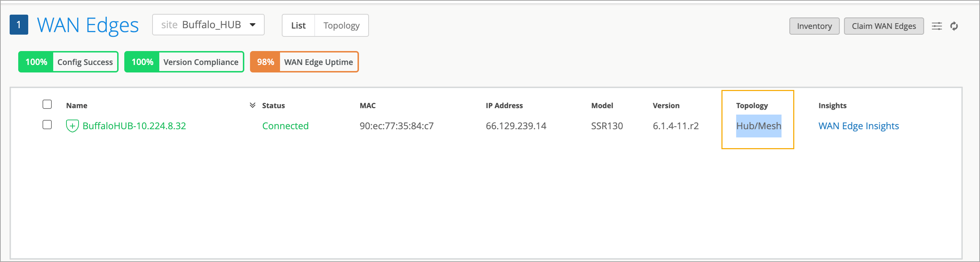Toggle the select-all checkbox in header
The image size is (980, 262).
coord(47,104)
